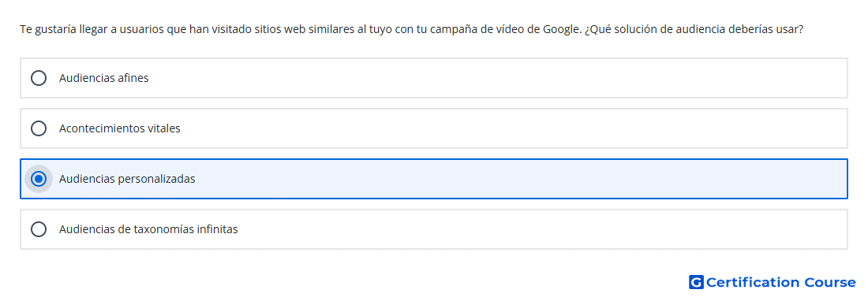868x297 pixels.
Task: Click the question text about campaña de vídeo
Action: (411, 29)
